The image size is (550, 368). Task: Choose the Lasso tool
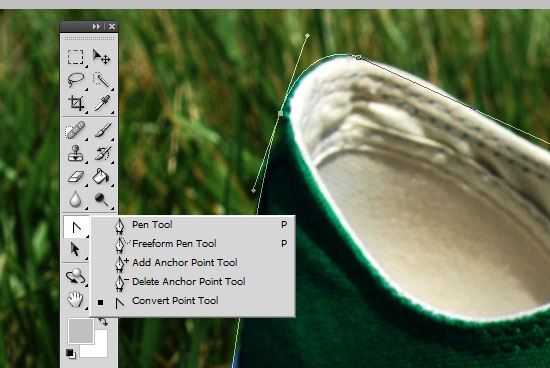click(x=75, y=80)
